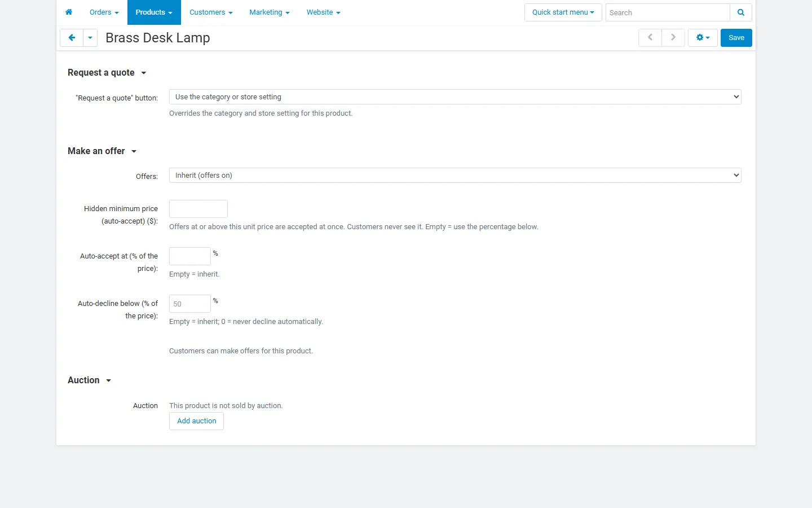Click 'This product is not sold by auction.' text
Viewport: 812px width, 508px height.
(x=226, y=406)
